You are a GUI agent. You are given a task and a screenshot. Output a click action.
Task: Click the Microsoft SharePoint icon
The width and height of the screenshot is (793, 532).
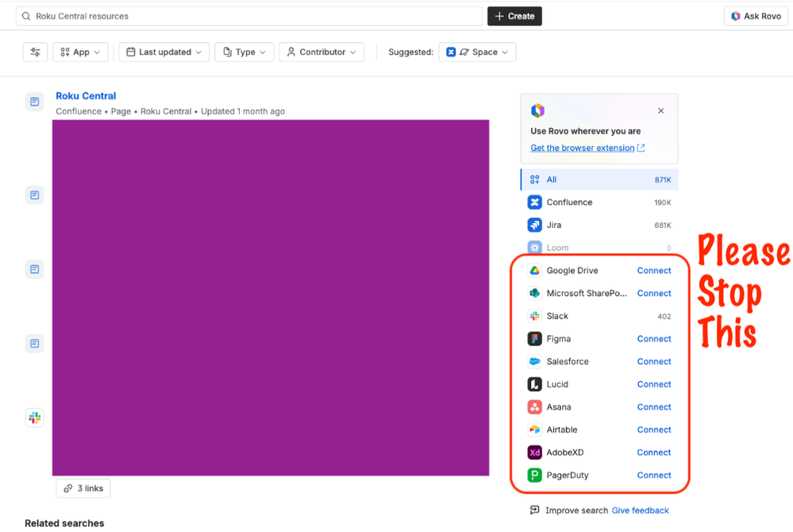[x=534, y=293]
